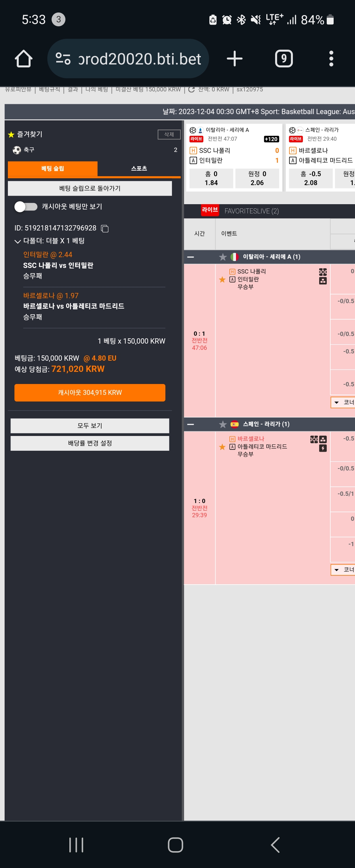Toggle 캐시아웃 베팅만 보기 switch

coord(26,206)
